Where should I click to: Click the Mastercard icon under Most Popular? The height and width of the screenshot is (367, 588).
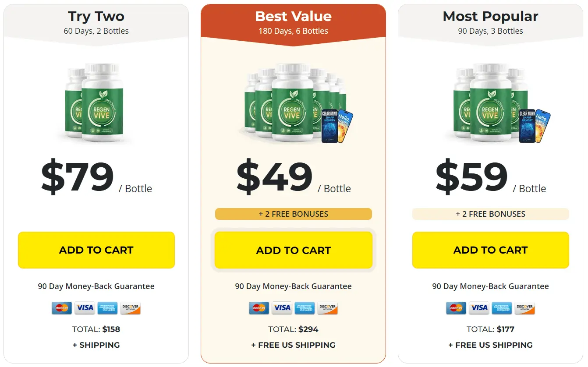click(x=456, y=308)
